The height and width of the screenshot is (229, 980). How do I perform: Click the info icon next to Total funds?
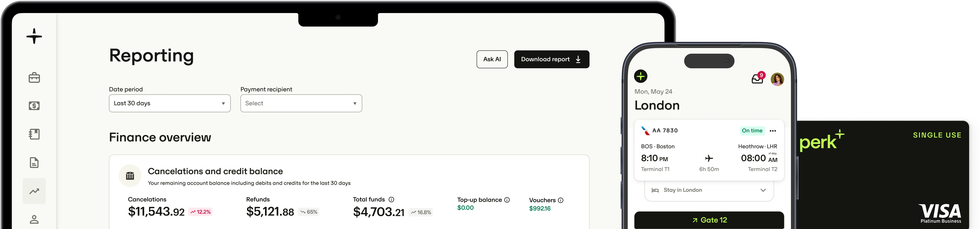point(391,199)
